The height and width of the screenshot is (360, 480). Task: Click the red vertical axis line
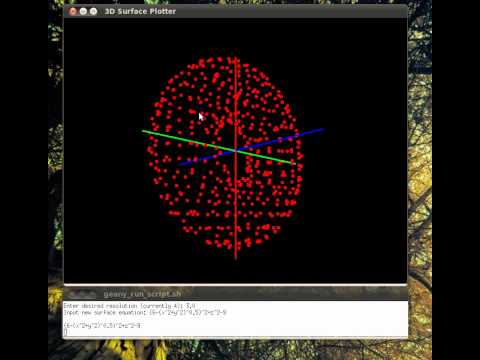pos(236,158)
